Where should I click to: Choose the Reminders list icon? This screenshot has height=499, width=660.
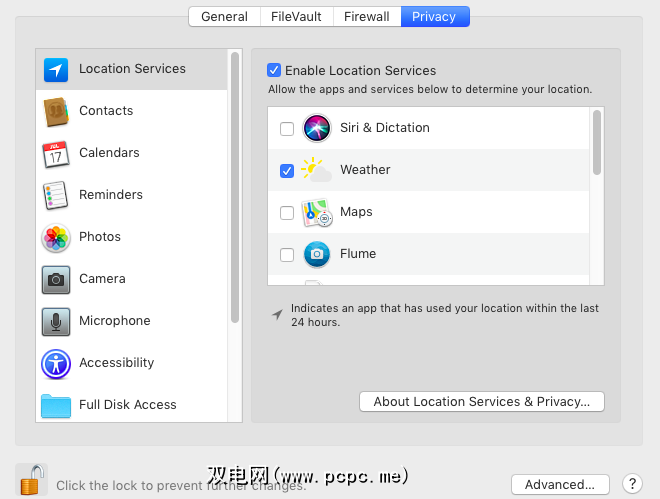(56, 195)
